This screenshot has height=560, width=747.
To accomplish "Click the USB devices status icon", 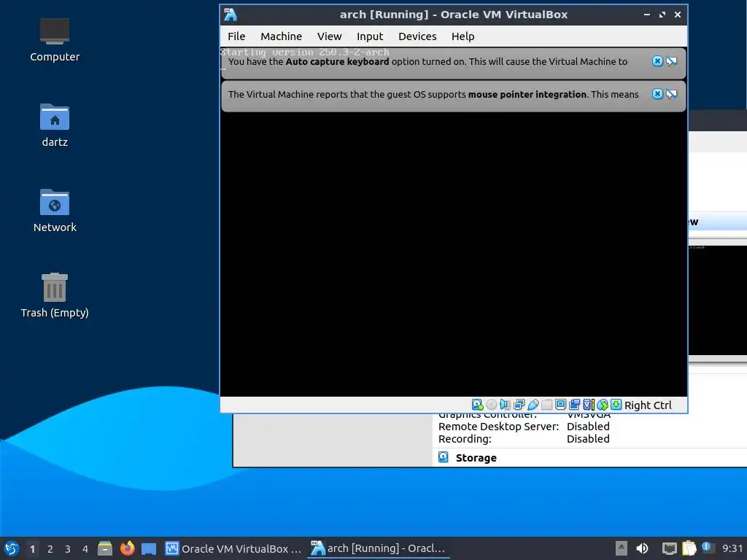I will [533, 405].
